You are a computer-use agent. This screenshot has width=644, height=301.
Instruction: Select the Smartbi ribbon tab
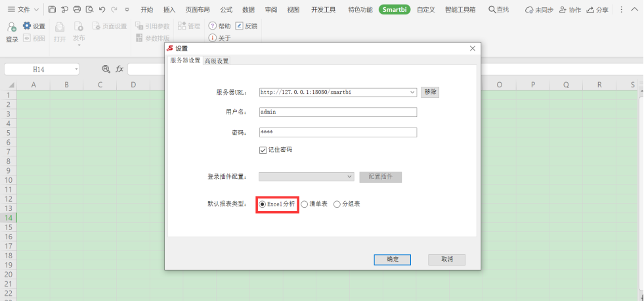(395, 9)
